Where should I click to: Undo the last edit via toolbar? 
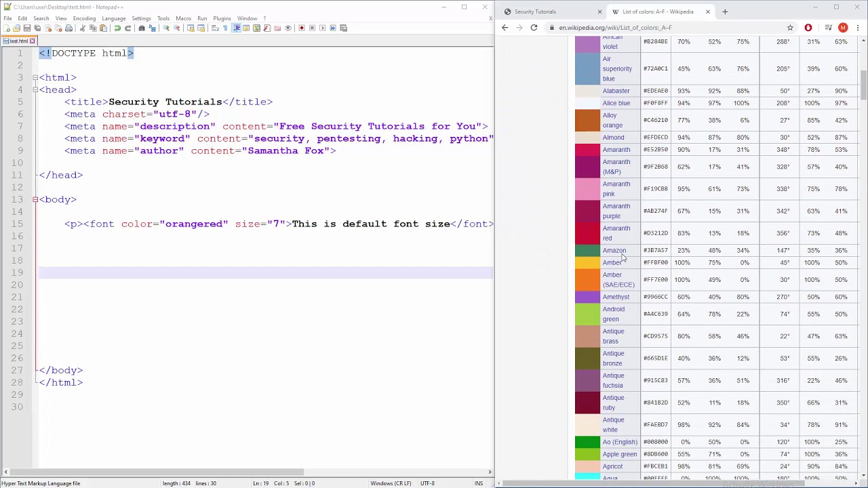tap(117, 28)
